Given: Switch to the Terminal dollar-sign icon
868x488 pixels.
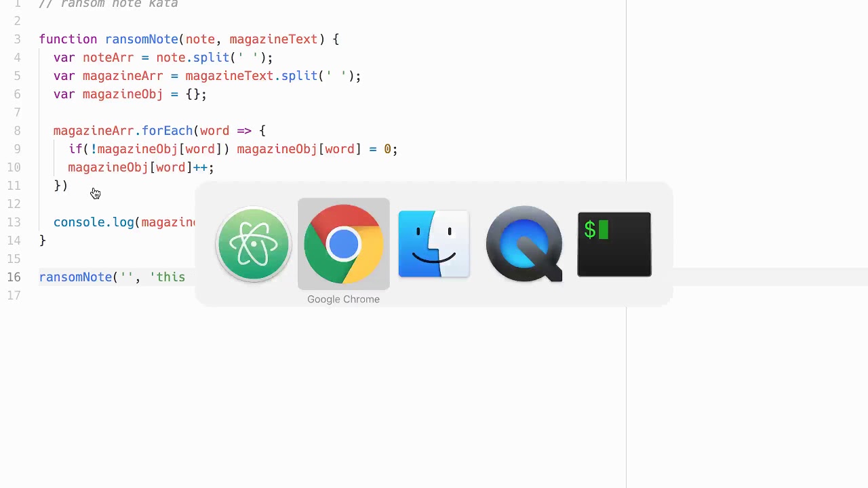Looking at the screenshot, I should 614,244.
